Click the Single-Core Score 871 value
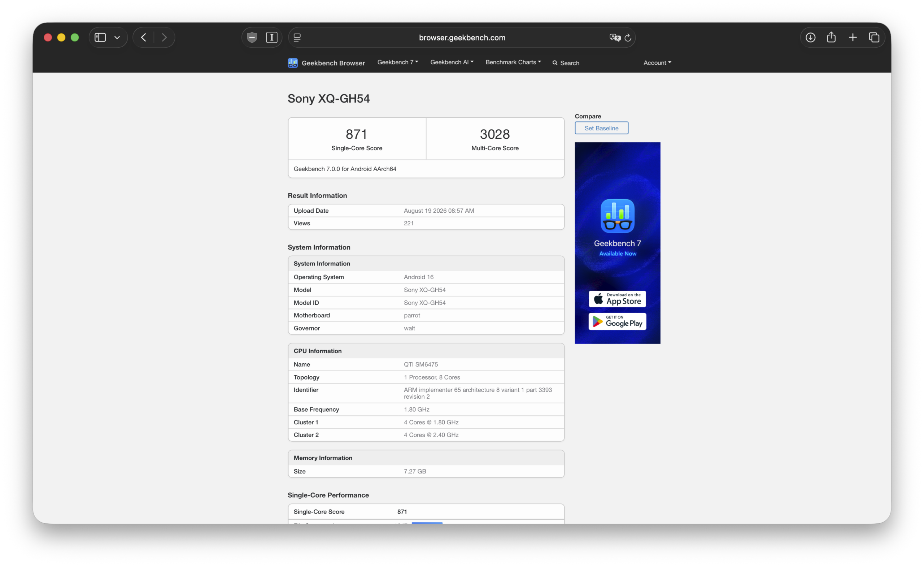 (356, 134)
